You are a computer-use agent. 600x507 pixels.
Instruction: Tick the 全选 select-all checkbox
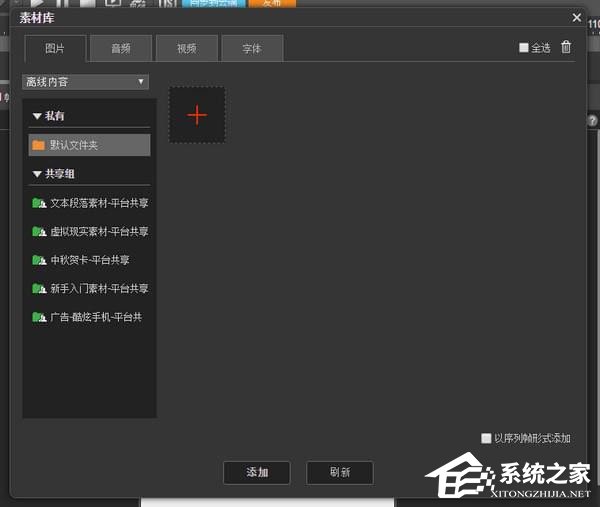tap(524, 48)
